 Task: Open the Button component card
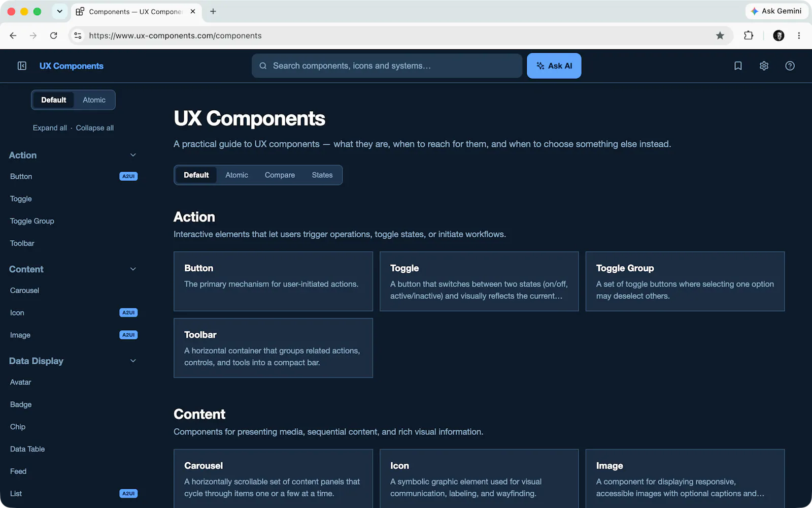click(x=273, y=281)
